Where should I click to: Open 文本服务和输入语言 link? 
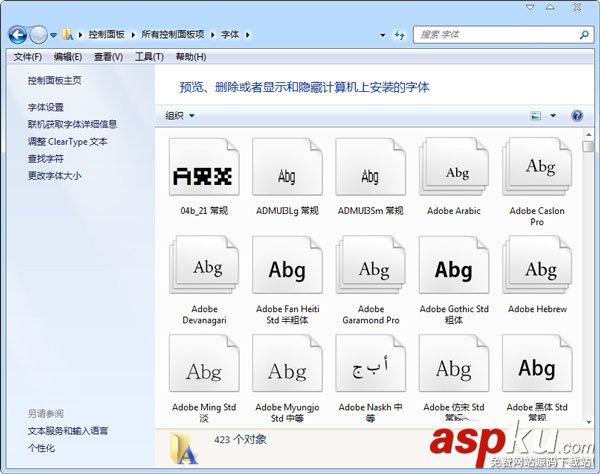coord(68,431)
